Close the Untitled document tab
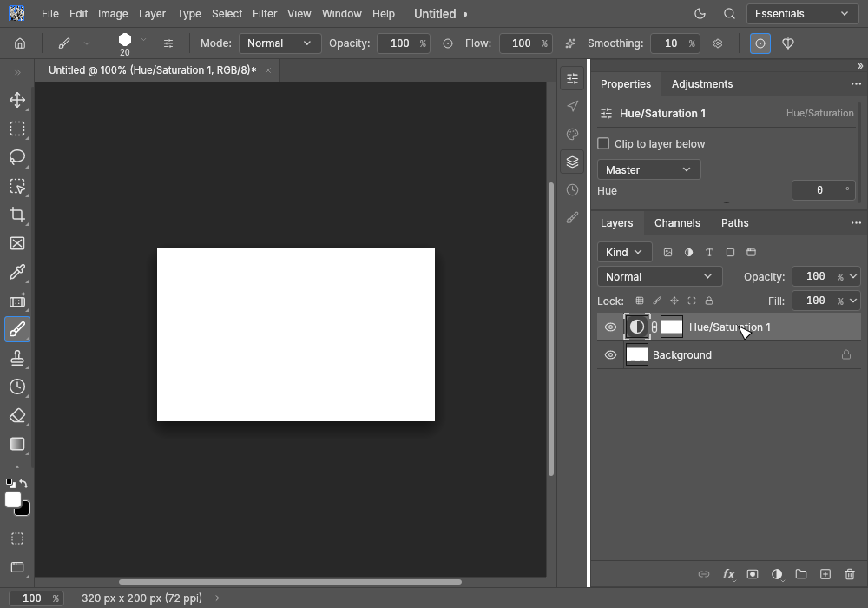Viewport: 868px width, 608px height. tap(268, 70)
